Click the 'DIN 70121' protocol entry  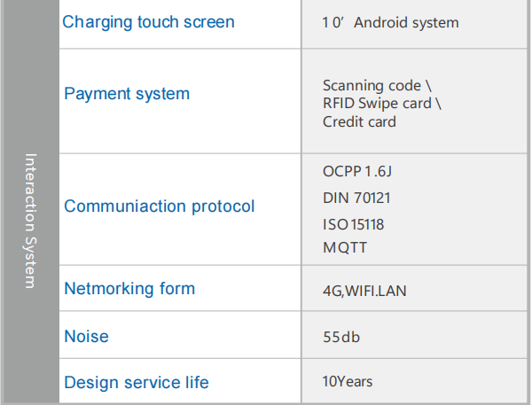[x=356, y=198]
